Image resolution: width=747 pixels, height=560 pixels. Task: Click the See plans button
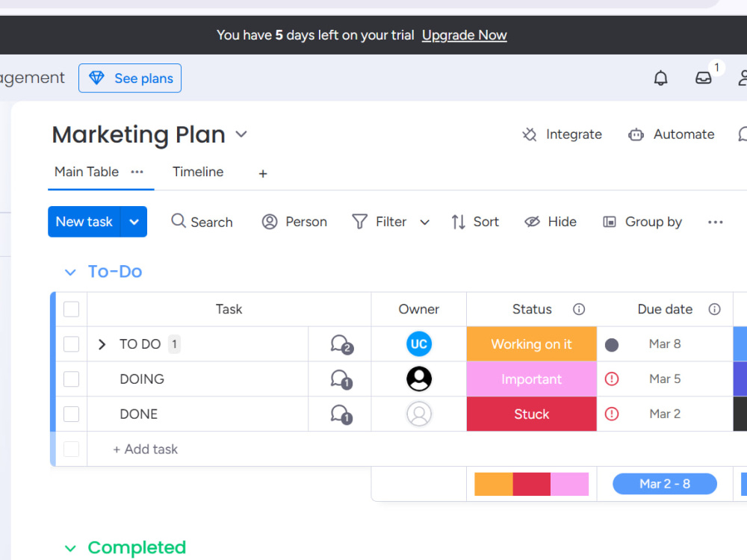(x=130, y=78)
